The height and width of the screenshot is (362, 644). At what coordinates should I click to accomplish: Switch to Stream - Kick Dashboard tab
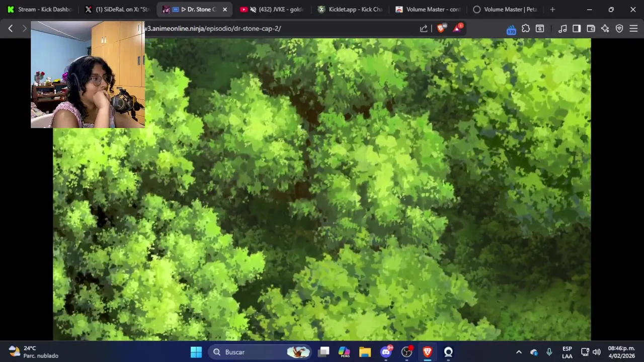(40, 9)
